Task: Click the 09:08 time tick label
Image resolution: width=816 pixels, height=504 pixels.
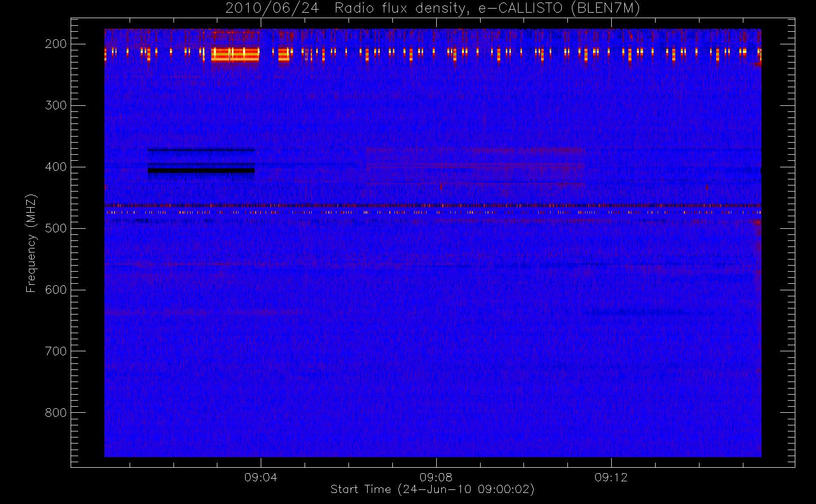Action: (436, 477)
